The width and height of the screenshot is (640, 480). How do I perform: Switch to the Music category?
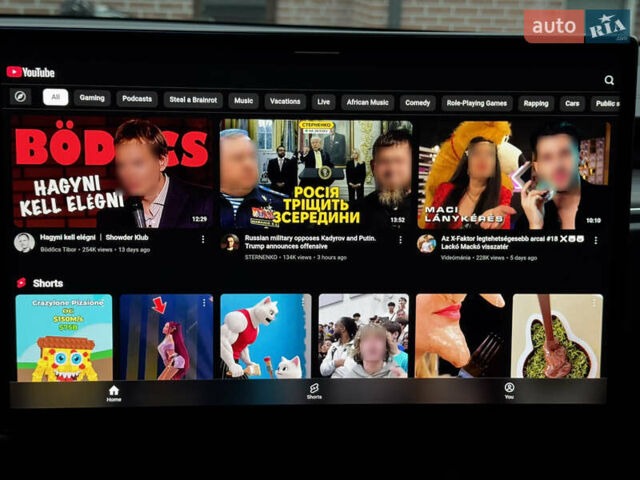click(243, 101)
